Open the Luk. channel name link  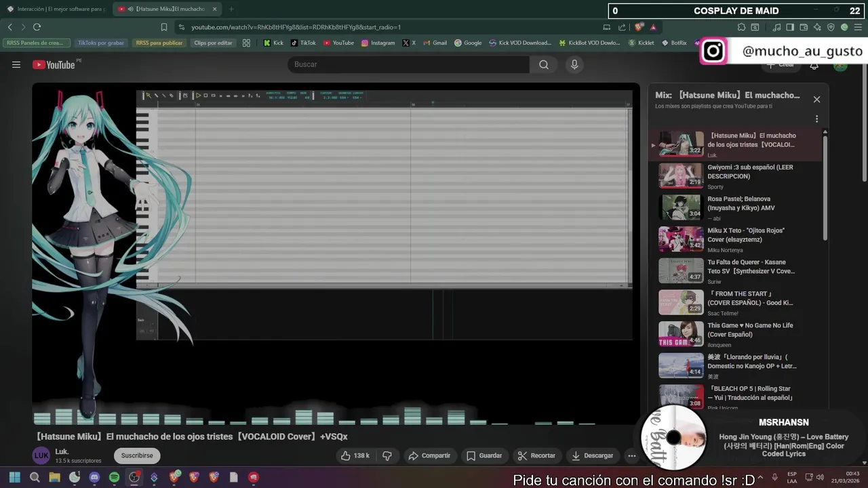(x=62, y=451)
